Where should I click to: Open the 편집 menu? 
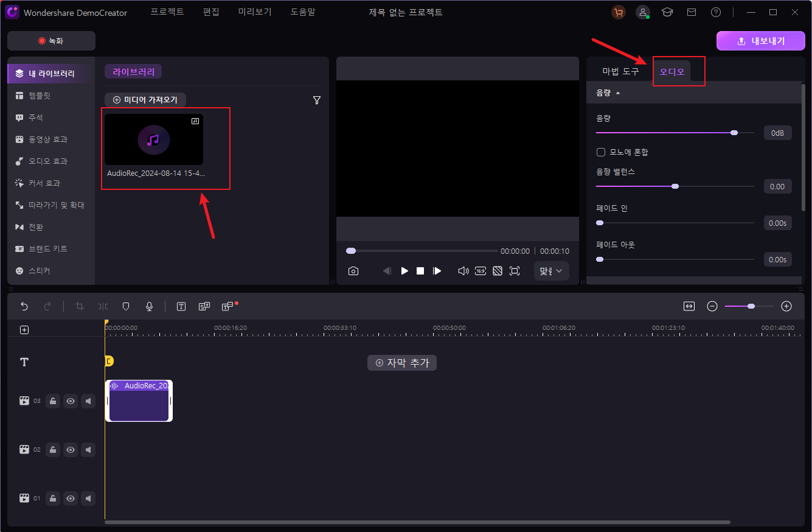(211, 12)
